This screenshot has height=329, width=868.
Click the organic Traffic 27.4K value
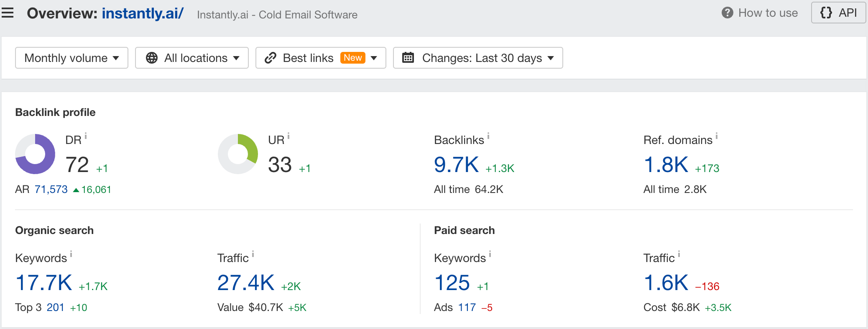click(x=246, y=283)
